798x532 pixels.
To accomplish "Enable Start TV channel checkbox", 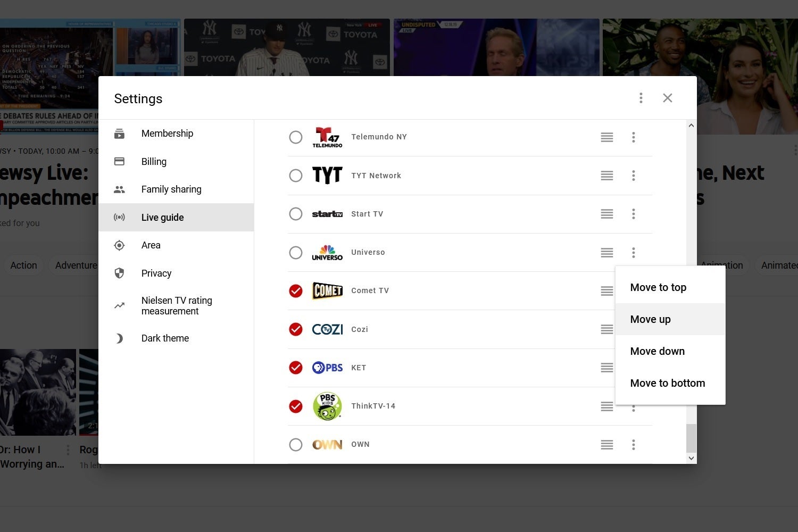I will (x=296, y=214).
